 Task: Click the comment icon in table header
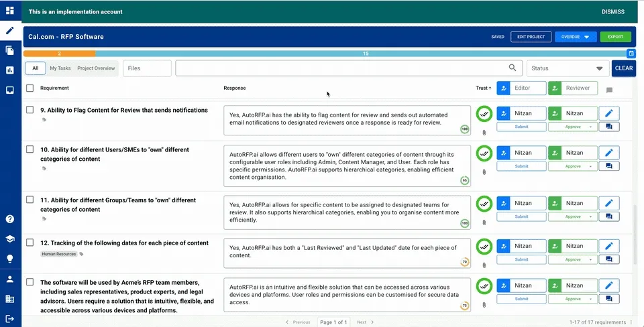[x=609, y=90]
